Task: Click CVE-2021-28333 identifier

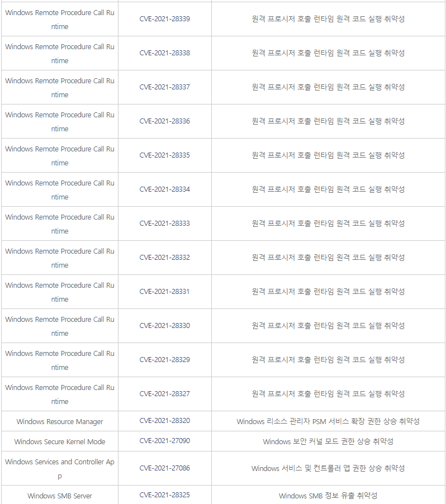Action: [164, 224]
